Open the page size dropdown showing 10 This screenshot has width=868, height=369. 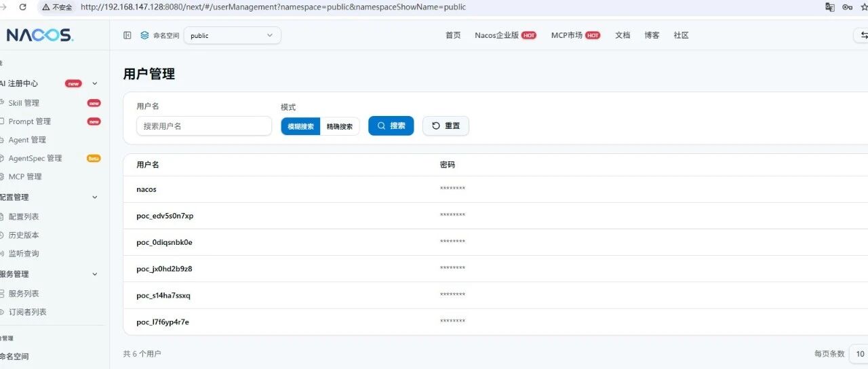[x=859, y=353]
